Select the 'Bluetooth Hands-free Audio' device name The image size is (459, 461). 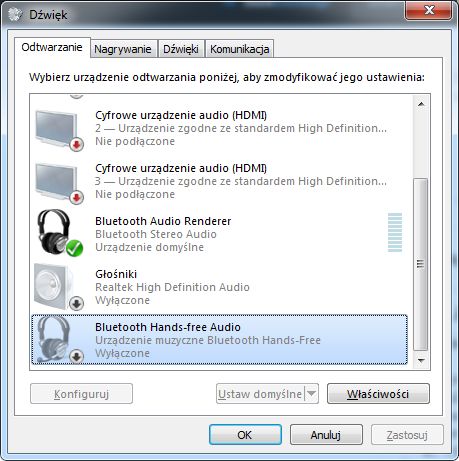168,327
